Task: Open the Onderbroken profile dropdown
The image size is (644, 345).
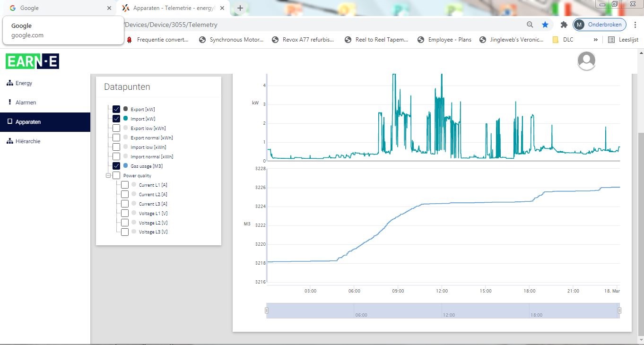Action: click(x=600, y=25)
